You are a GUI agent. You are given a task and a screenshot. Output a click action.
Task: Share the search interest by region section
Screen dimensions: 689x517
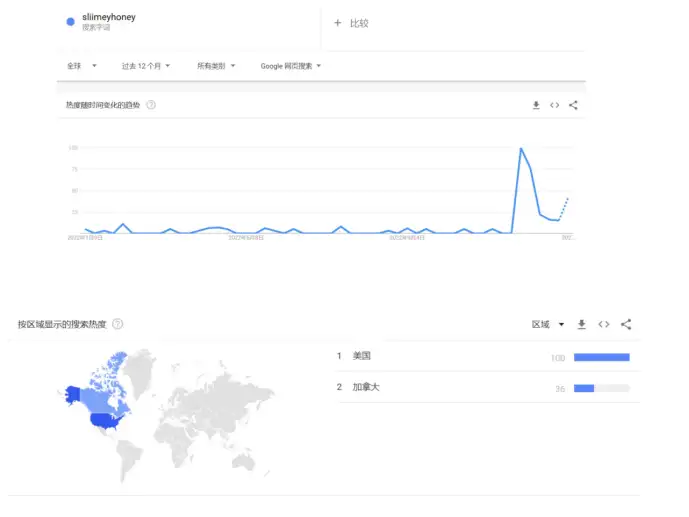[626, 324]
